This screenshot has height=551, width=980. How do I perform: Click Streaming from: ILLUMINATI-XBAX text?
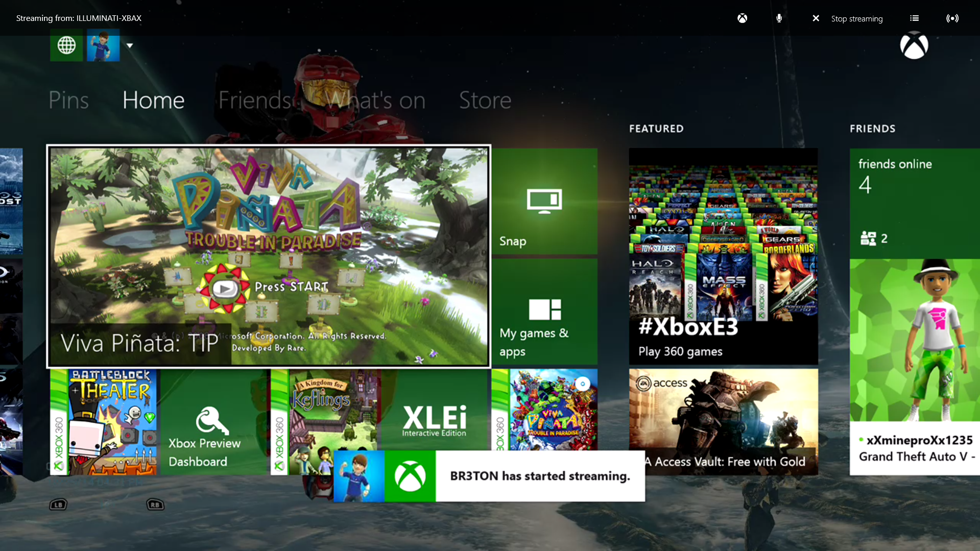[79, 18]
